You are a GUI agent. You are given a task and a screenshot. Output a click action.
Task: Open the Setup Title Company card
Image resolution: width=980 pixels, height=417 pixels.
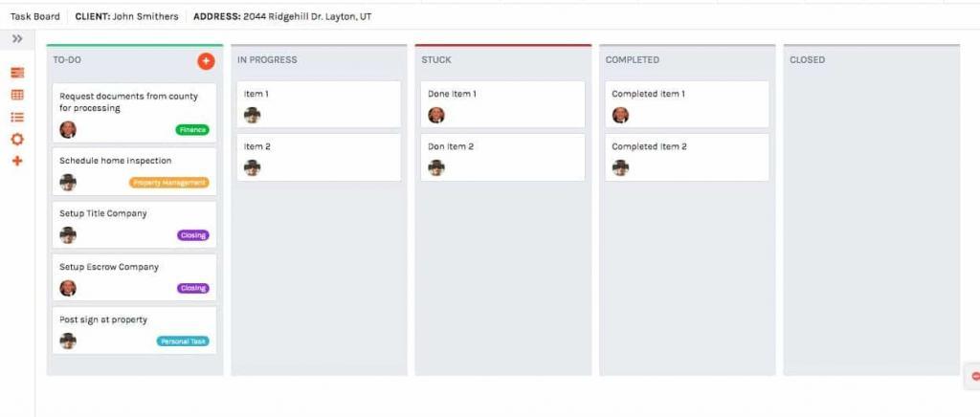coord(134,224)
